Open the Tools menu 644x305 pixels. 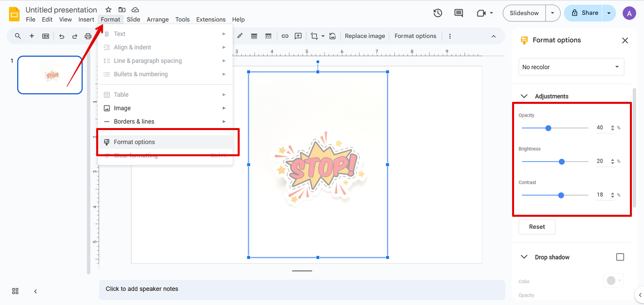182,20
